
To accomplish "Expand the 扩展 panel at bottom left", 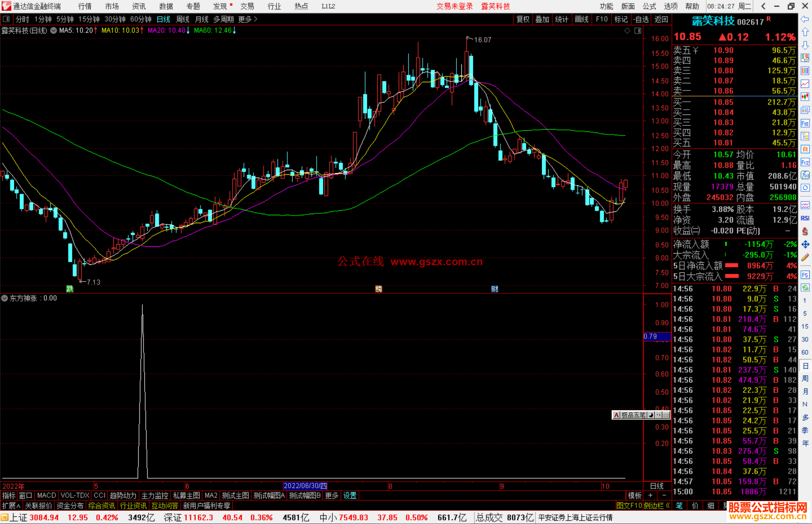I will pyautogui.click(x=11, y=506).
